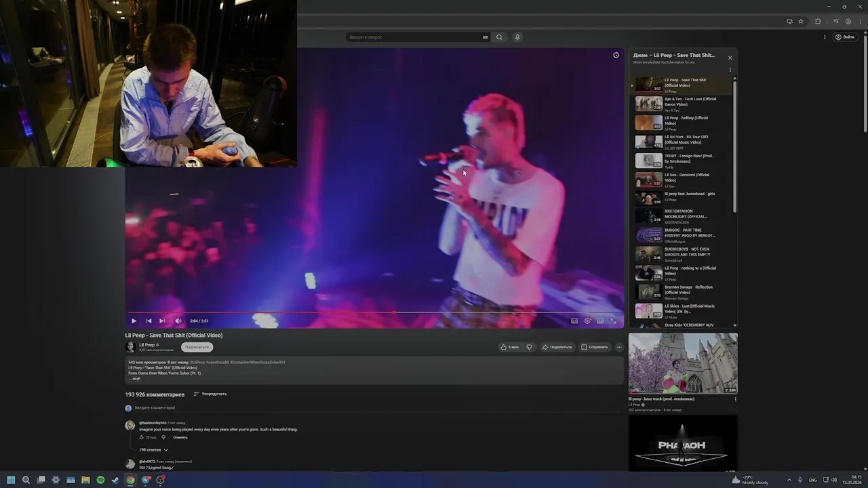Click the Подписаться subscribe button
Image resolution: width=868 pixels, height=488 pixels.
coord(197,347)
